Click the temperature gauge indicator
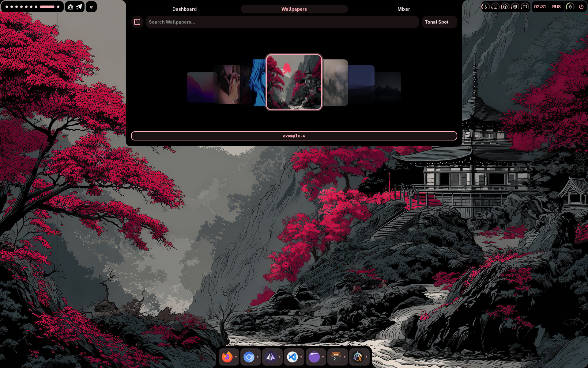Viewport: 588px width, 368px height. pyautogui.click(x=486, y=7)
